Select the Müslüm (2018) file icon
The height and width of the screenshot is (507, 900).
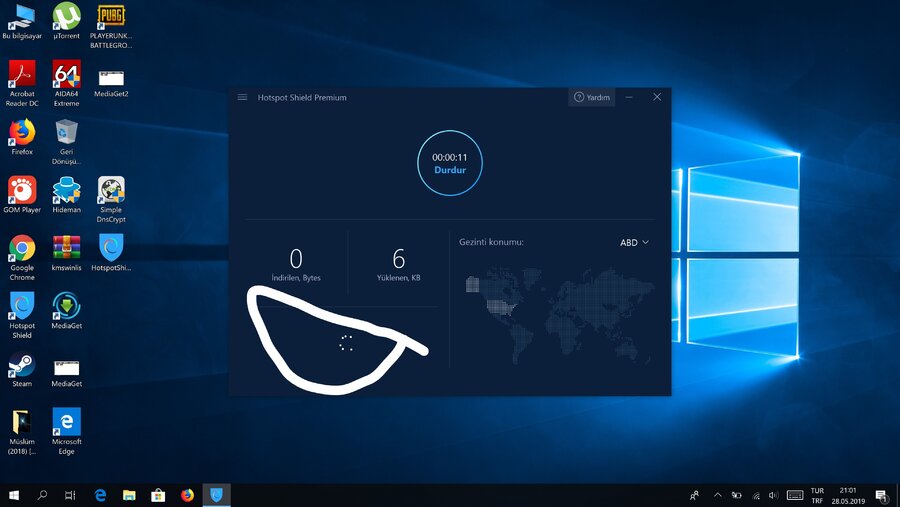[x=22, y=432]
